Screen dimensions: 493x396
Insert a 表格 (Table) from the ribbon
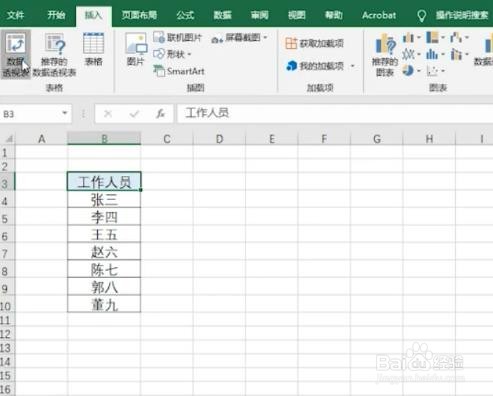(x=93, y=49)
